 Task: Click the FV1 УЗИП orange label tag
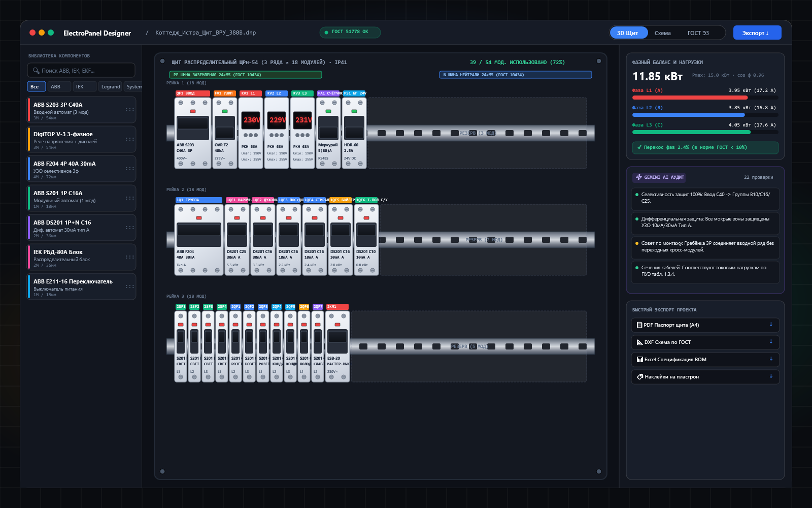(225, 93)
